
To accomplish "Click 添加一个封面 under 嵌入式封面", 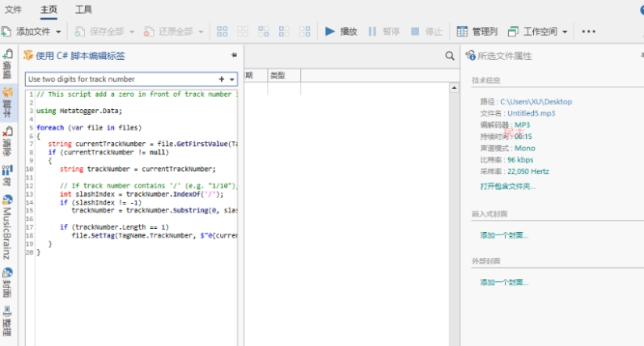I will (504, 235).
